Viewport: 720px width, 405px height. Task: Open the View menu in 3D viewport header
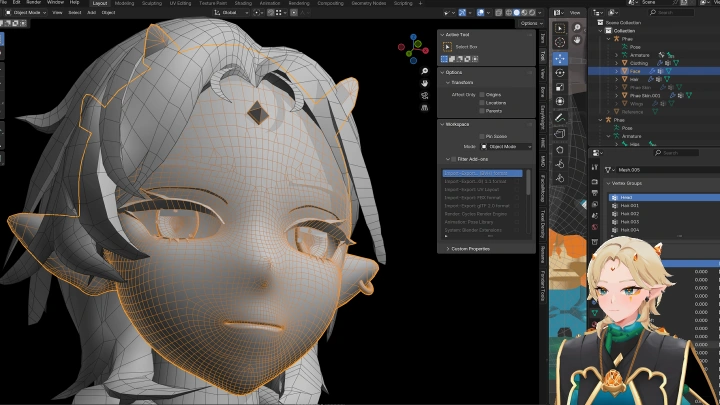click(x=57, y=13)
